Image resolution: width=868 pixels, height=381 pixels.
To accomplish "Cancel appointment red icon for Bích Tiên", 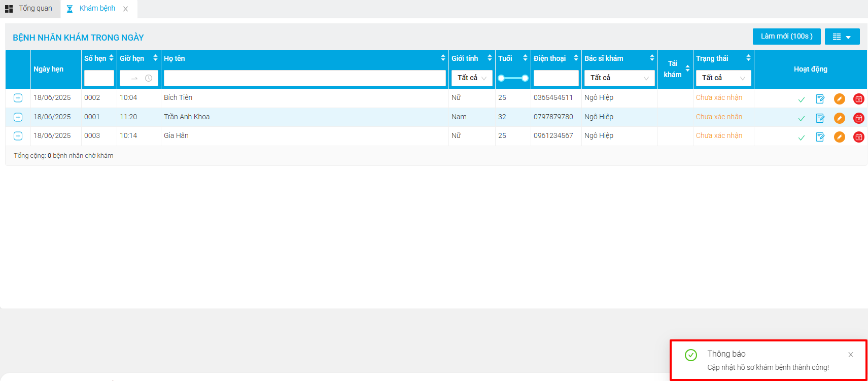I will (859, 99).
